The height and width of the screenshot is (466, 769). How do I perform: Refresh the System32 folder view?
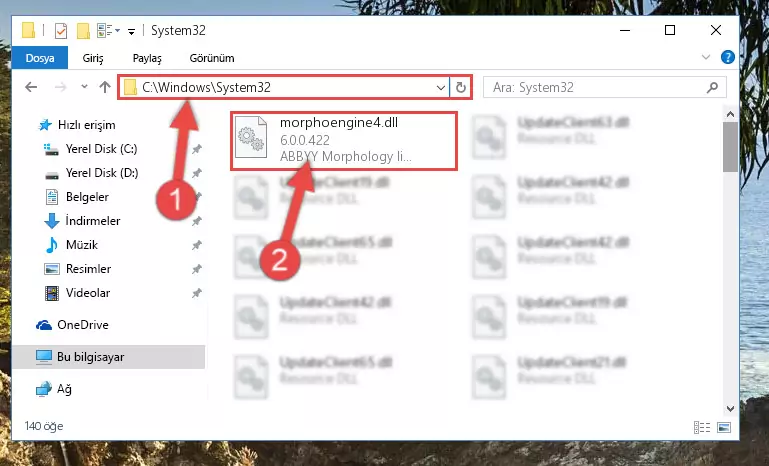pos(461,88)
